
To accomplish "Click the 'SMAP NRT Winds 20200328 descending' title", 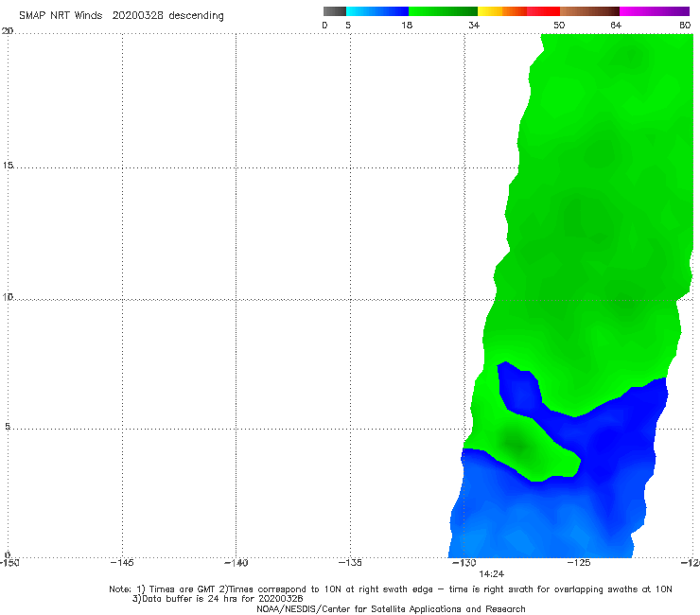I will click(121, 16).
